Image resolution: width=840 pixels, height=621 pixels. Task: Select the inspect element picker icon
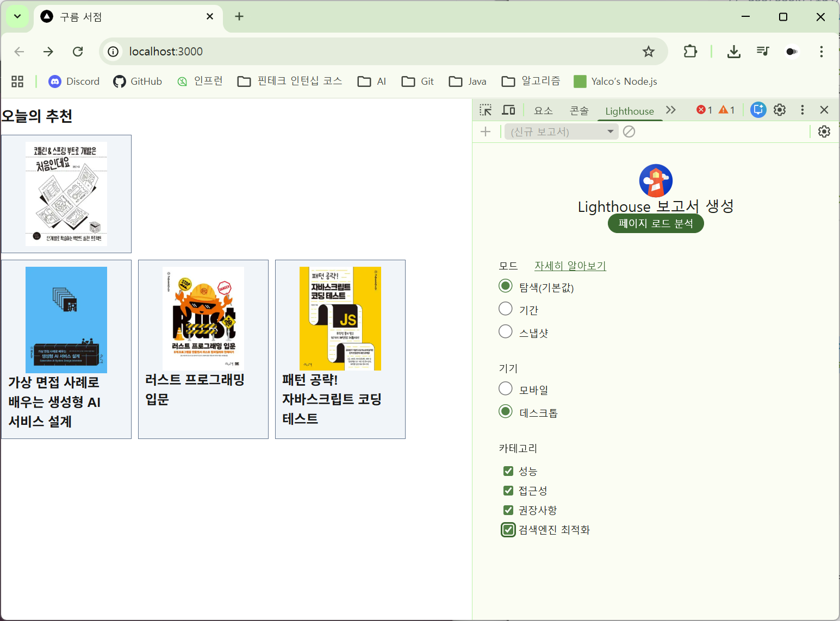(x=486, y=110)
